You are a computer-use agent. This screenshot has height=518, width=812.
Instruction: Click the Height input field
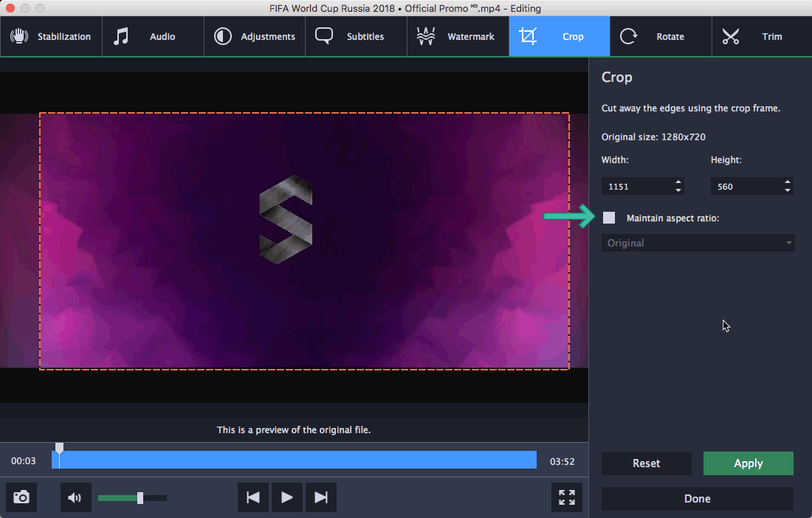(752, 186)
